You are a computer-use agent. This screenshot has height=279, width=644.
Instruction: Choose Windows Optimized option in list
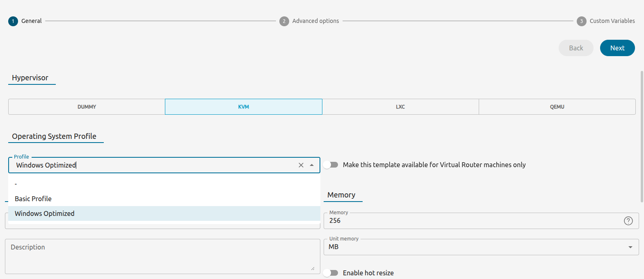click(x=45, y=213)
